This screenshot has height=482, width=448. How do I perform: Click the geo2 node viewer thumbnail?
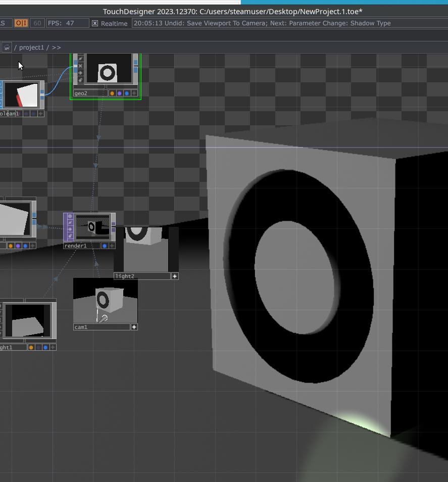click(109, 68)
